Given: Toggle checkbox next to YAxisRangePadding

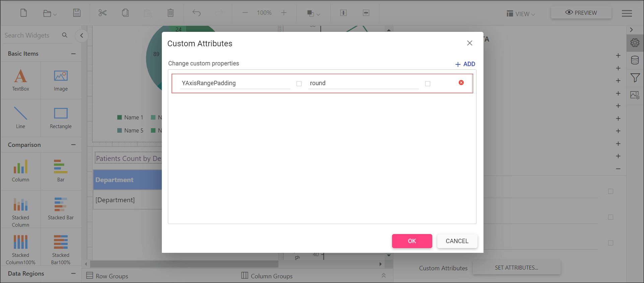Looking at the screenshot, I should [299, 83].
